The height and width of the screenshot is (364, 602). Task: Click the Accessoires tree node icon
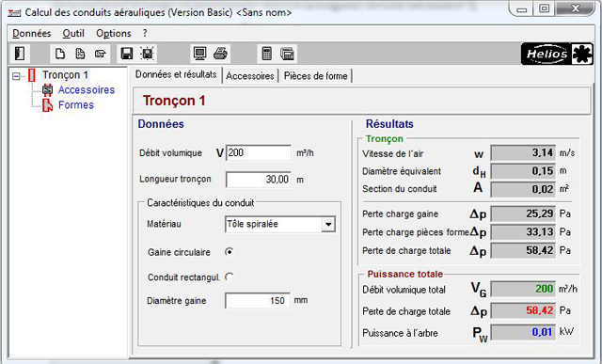[x=47, y=90]
